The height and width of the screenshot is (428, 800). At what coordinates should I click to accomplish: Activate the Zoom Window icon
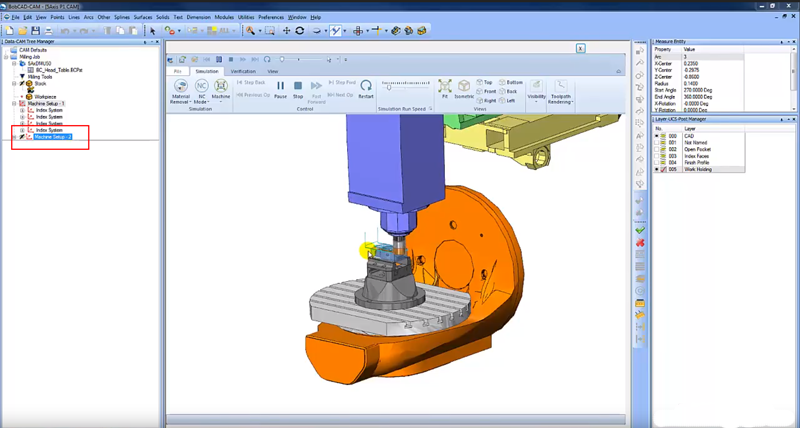[x=270, y=31]
